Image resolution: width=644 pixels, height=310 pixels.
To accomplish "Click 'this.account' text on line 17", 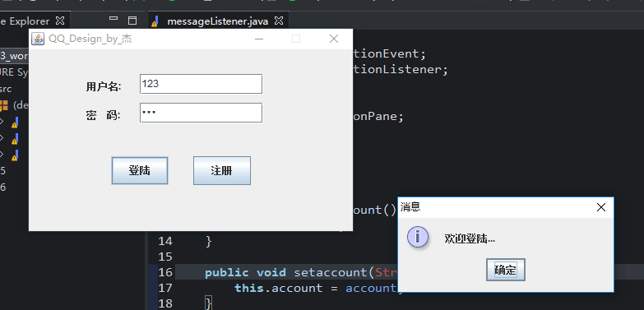I will [279, 288].
